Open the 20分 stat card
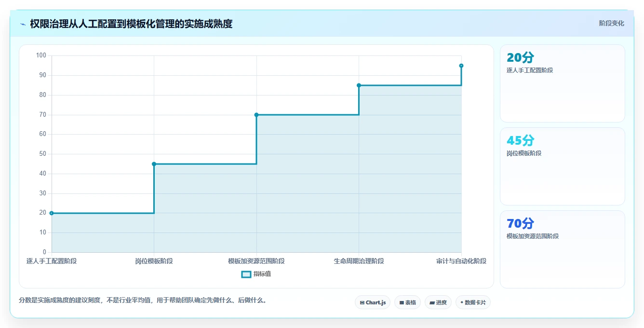Viewport: 644px width, 328px height. point(562,83)
